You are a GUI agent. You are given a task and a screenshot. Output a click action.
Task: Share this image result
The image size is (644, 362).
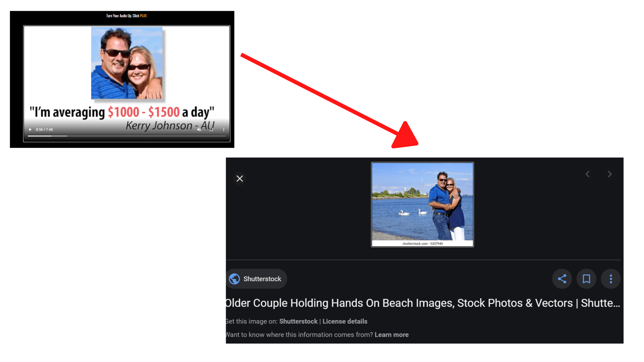point(562,279)
